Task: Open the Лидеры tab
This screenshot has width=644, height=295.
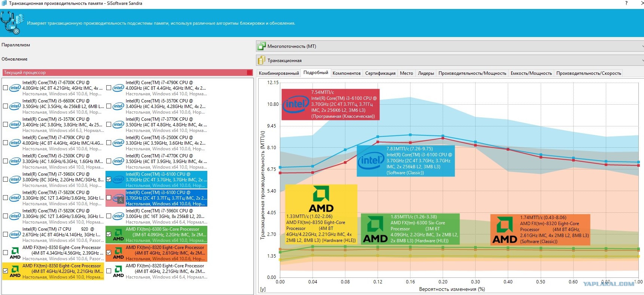Action: click(x=426, y=73)
